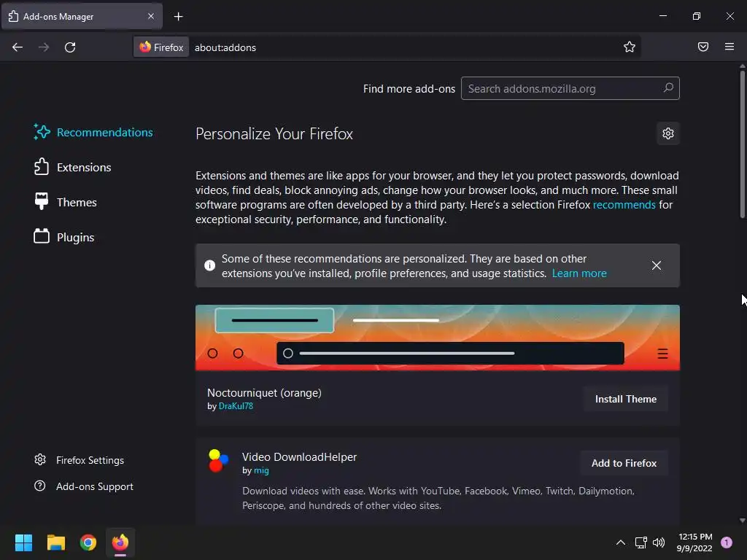Click the 'Find more add-ons' label
The image size is (747, 560).
[x=409, y=89]
